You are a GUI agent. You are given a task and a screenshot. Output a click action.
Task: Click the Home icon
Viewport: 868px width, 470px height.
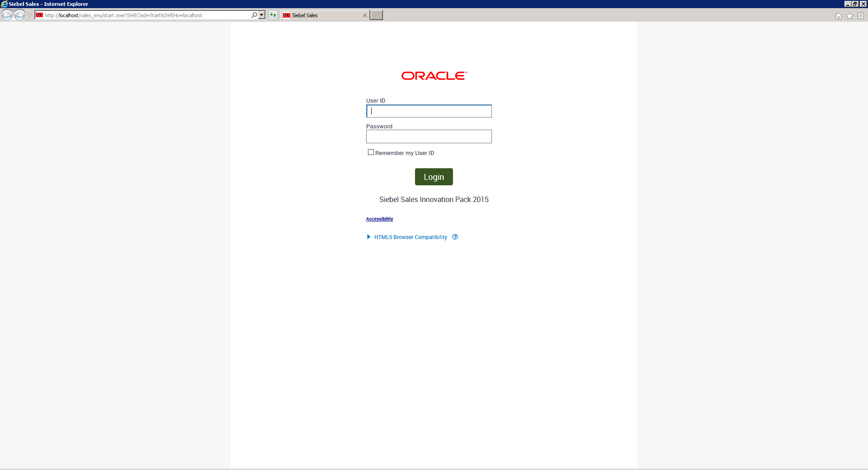tap(839, 16)
